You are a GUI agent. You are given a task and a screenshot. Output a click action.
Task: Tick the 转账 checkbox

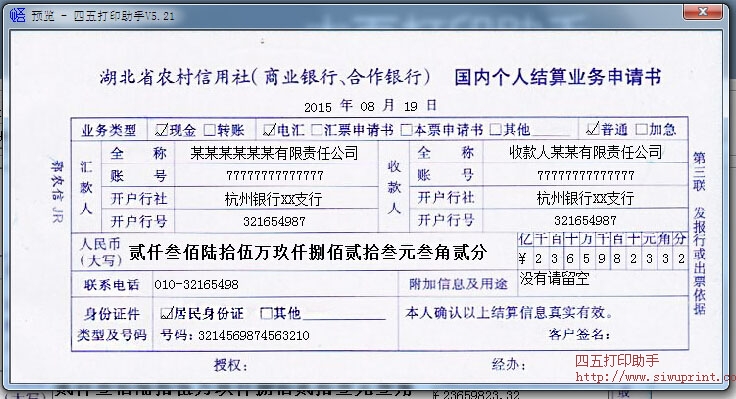coord(209,130)
